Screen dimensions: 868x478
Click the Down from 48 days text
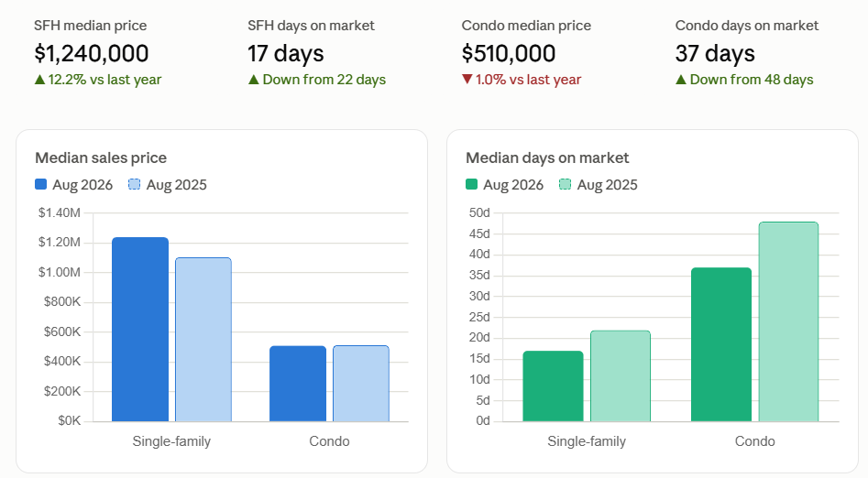point(752,80)
